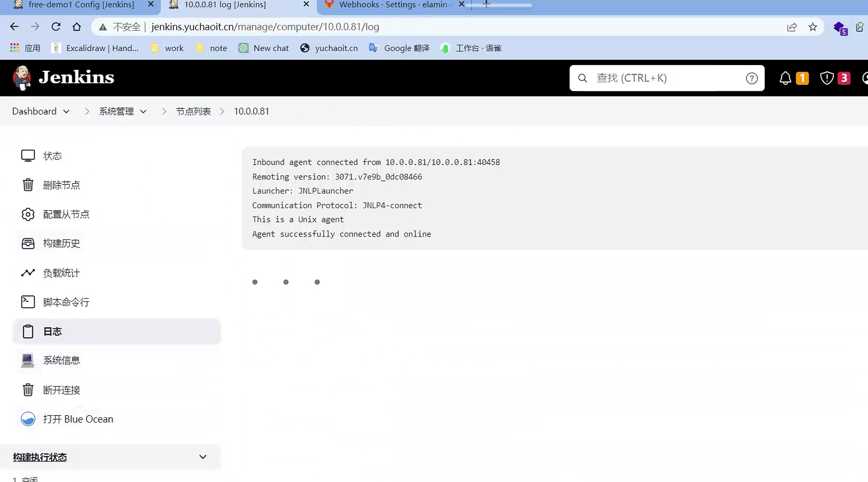This screenshot has width=868, height=482.
Task: Click the 删除节点 trash icon
Action: pyautogui.click(x=28, y=185)
